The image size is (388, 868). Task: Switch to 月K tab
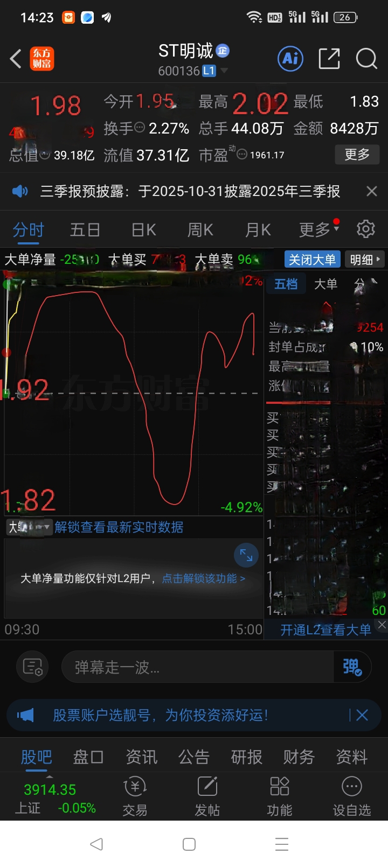pos(258,229)
